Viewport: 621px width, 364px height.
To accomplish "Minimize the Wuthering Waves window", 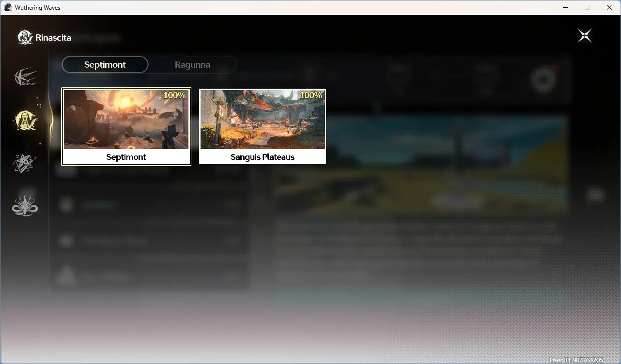I will point(565,7).
